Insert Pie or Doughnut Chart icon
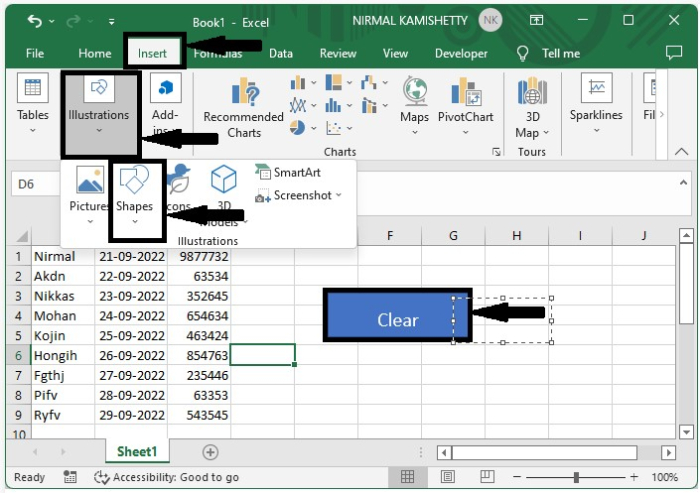Viewport: 700px width, 493px height. pyautogui.click(x=298, y=128)
